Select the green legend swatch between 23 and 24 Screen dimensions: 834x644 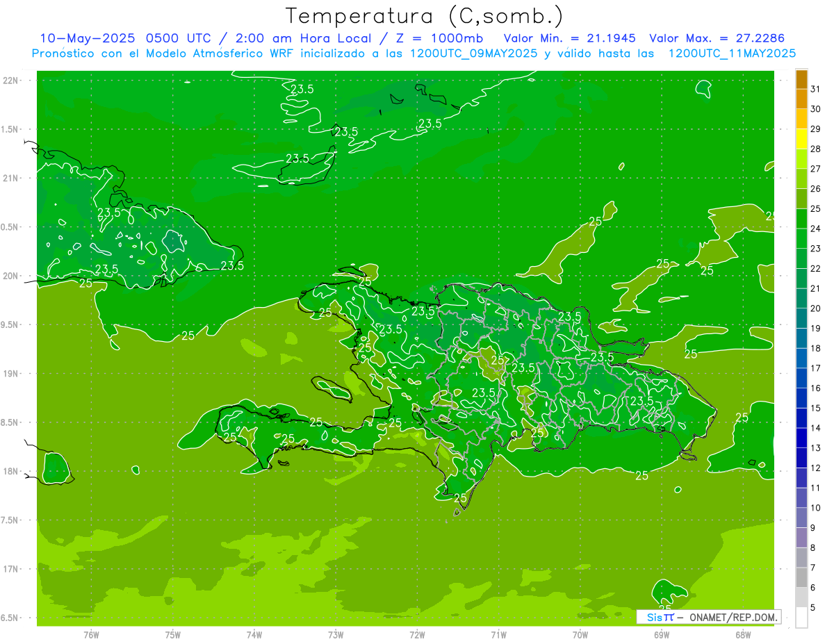[801, 238]
